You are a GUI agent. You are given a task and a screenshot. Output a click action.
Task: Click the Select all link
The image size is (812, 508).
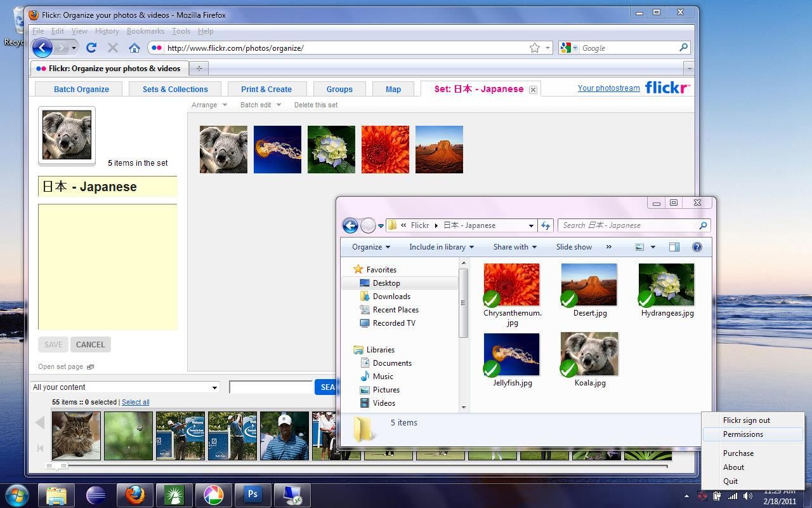(x=135, y=402)
